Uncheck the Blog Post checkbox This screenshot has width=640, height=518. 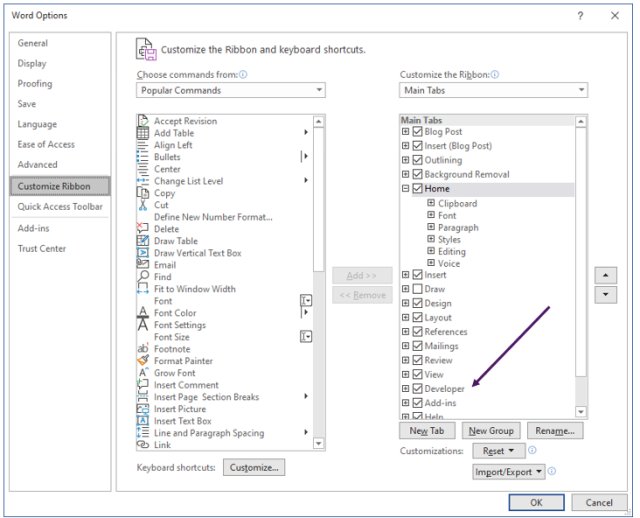click(417, 131)
